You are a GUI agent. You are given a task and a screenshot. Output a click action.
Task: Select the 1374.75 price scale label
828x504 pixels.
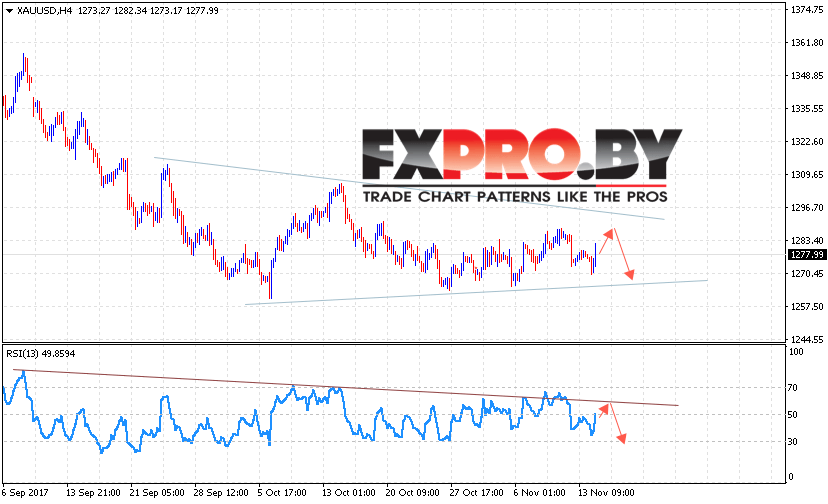807,10
